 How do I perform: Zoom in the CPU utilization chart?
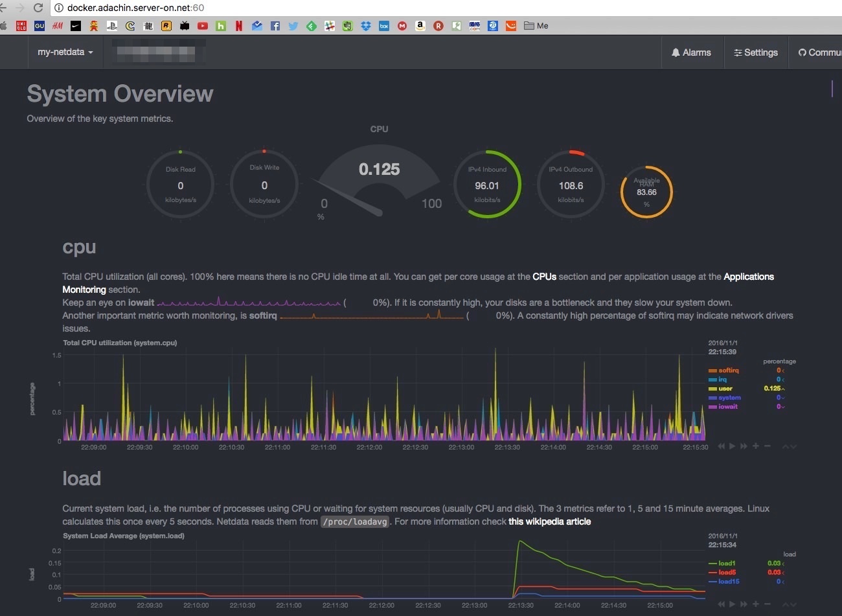[755, 446]
